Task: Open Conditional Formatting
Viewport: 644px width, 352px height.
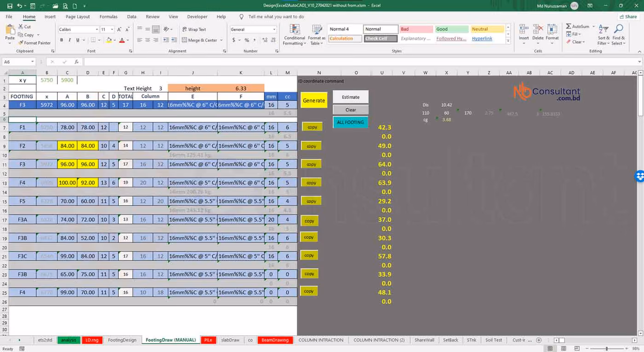Action: point(294,35)
